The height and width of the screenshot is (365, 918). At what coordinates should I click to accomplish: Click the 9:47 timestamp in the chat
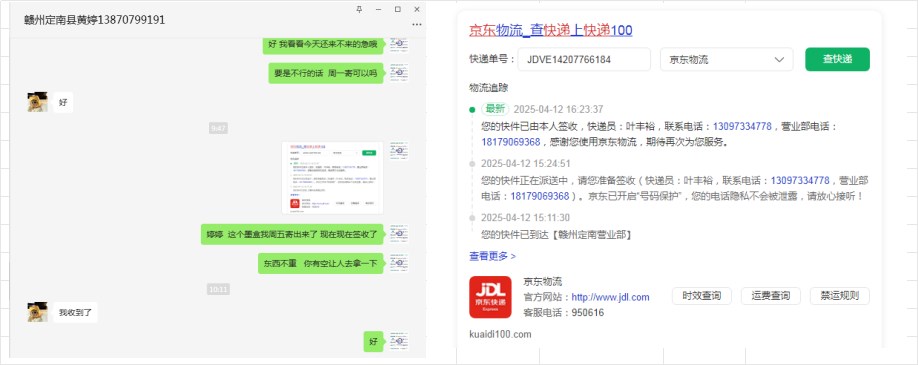(218, 128)
